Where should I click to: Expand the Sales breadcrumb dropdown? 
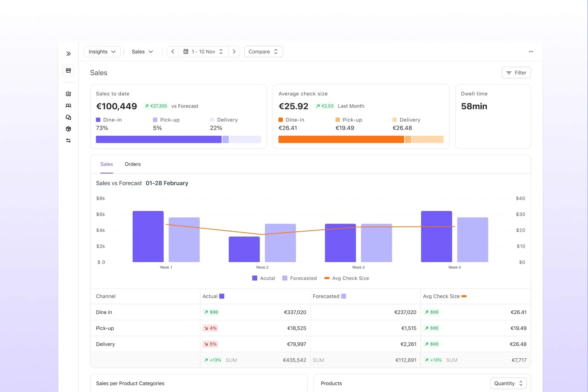(142, 52)
